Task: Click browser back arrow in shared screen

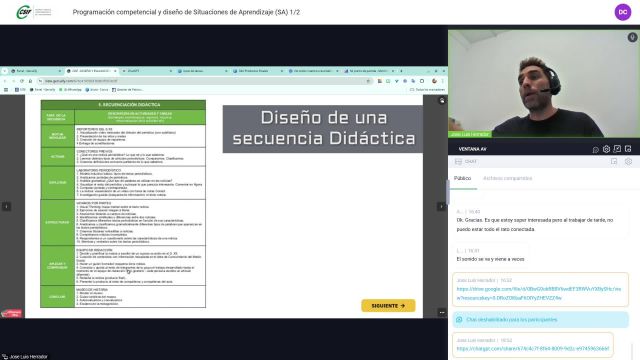Action: point(5,81)
